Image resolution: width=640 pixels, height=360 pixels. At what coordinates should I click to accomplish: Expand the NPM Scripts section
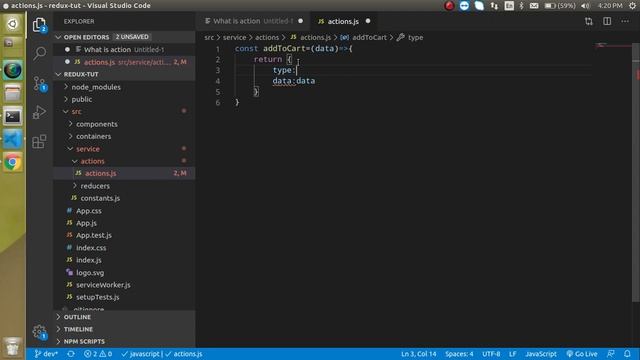click(x=124, y=342)
